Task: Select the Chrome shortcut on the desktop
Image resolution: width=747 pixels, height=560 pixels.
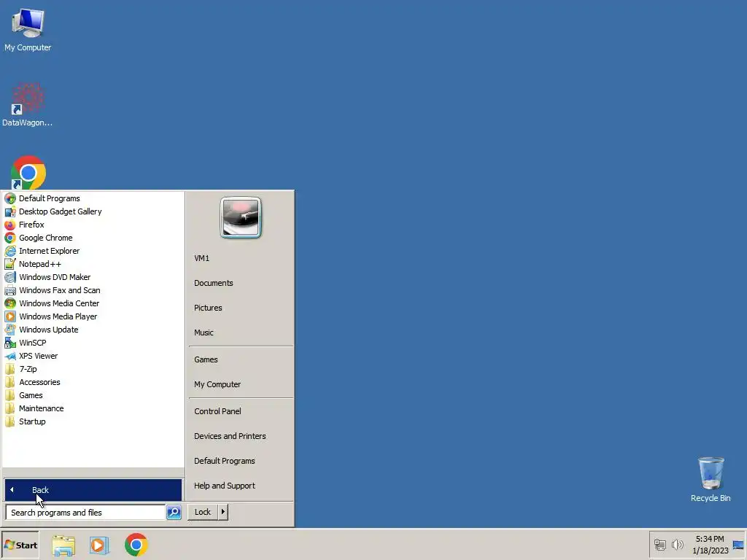Action: pyautogui.click(x=28, y=172)
